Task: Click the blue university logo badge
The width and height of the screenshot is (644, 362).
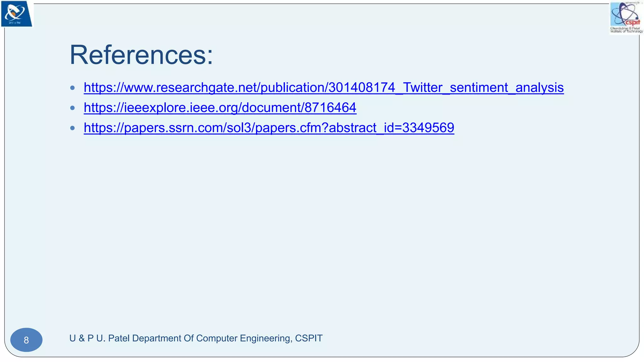Action: [x=16, y=14]
